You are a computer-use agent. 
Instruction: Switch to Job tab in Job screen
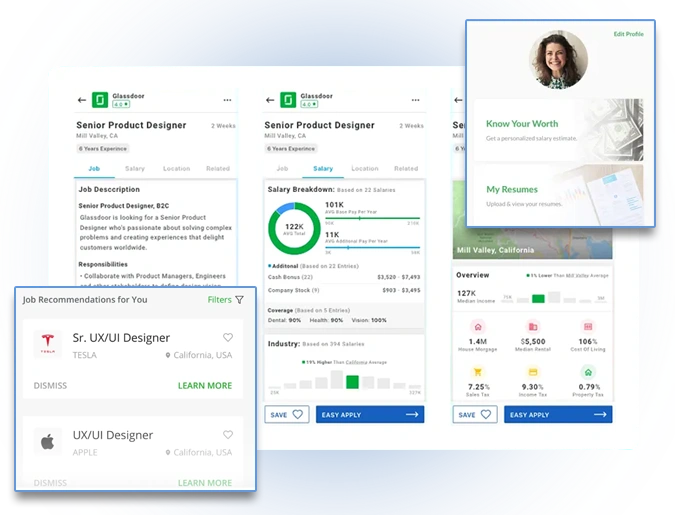[94, 169]
